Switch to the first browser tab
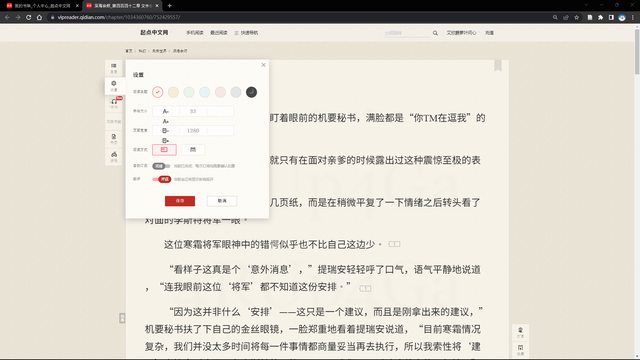 (x=42, y=6)
